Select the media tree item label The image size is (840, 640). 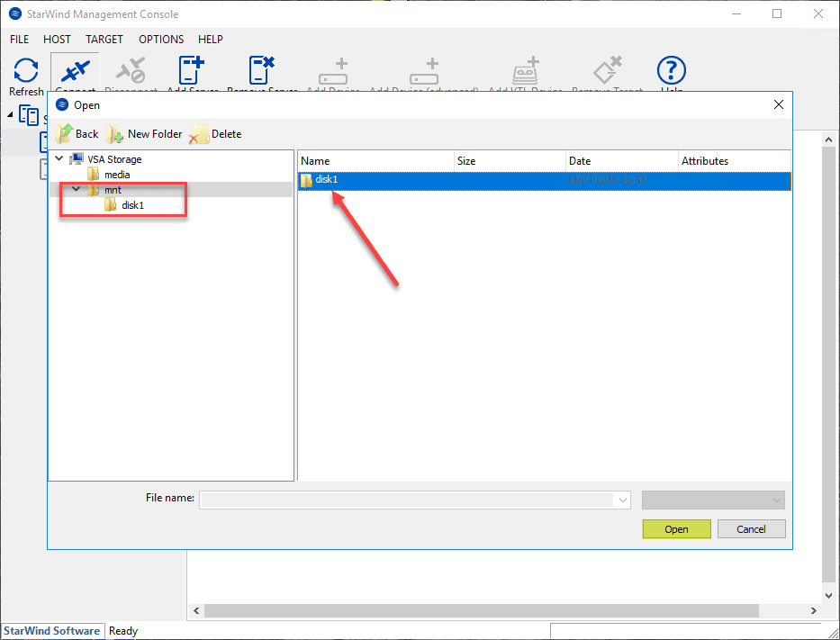click(x=117, y=175)
